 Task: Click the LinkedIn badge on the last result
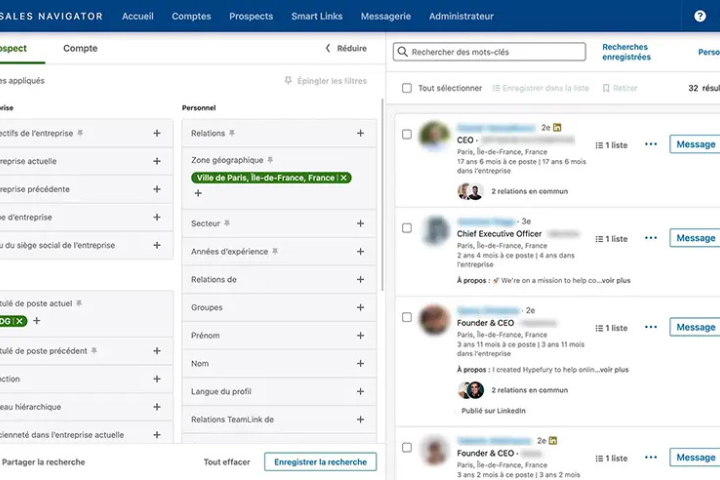click(x=553, y=440)
